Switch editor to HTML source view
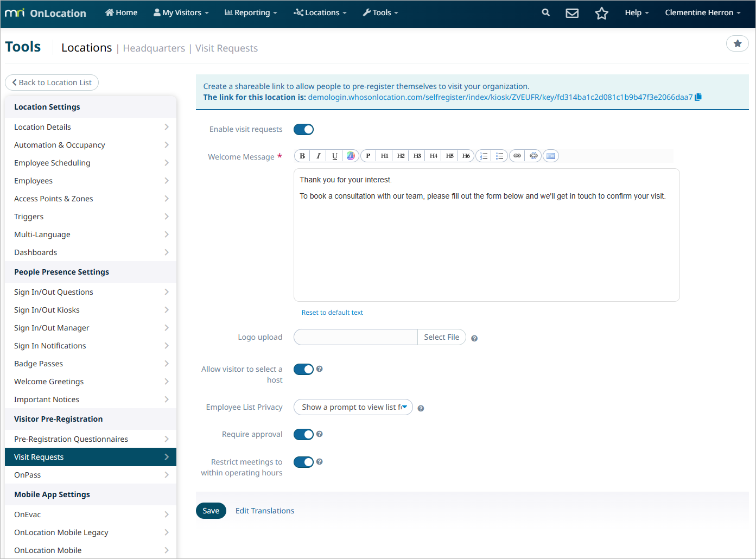 (x=551, y=156)
